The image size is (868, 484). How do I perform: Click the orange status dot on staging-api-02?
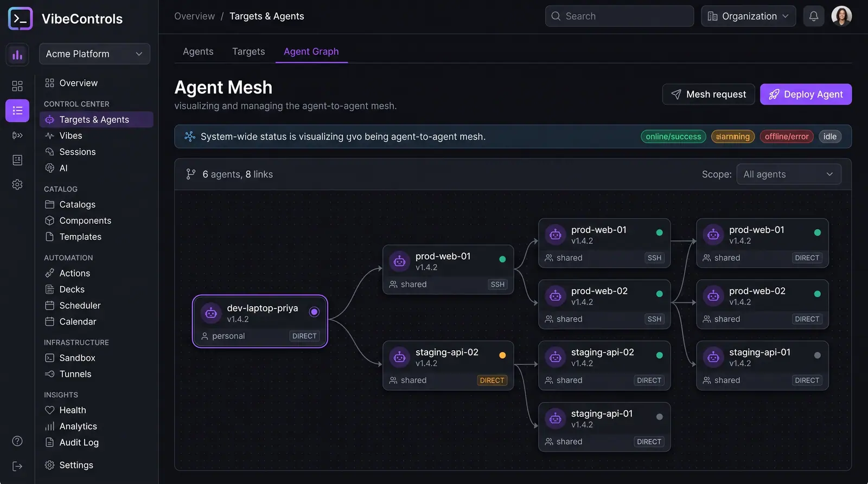[x=502, y=356]
